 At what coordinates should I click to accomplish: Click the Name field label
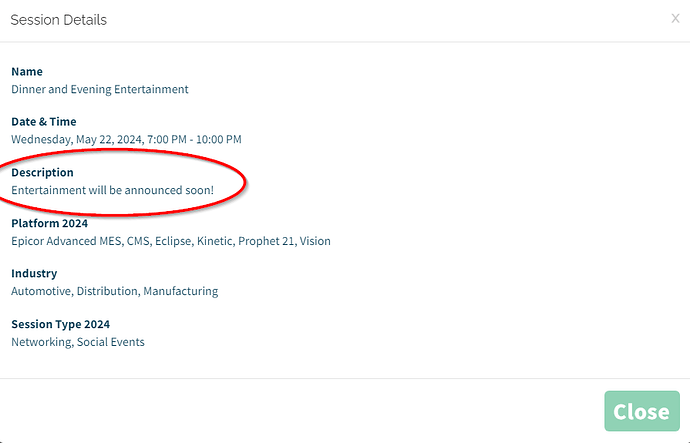(27, 71)
